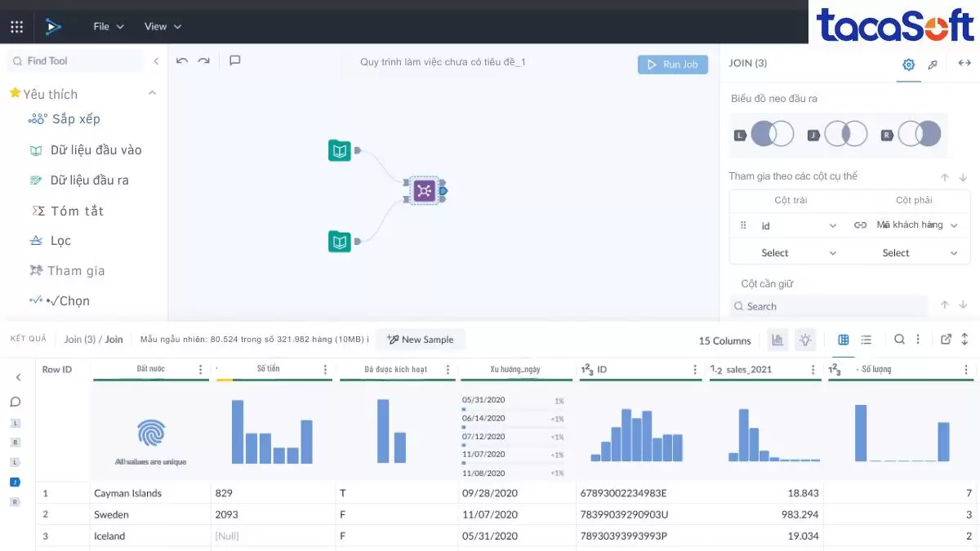This screenshot has height=551, width=980.
Task: Click the Join tool node on canvas
Action: point(424,191)
